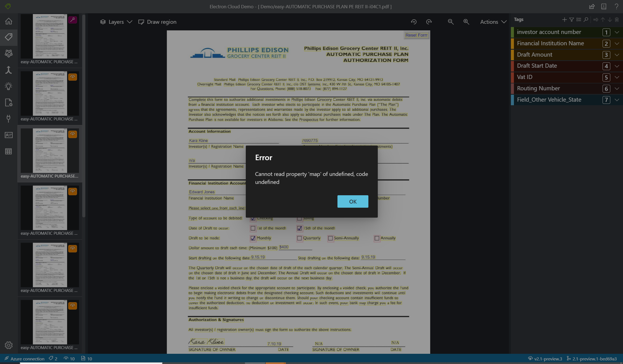The height and width of the screenshot is (364, 623).
Task: Add a new tag with the plus icon
Action: click(x=564, y=20)
